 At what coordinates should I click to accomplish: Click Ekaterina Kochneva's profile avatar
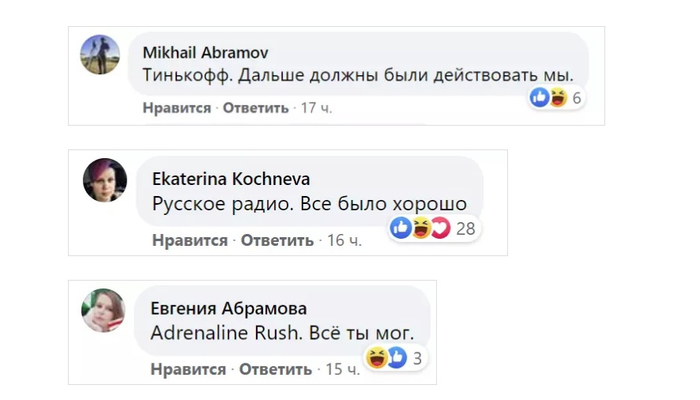click(104, 181)
